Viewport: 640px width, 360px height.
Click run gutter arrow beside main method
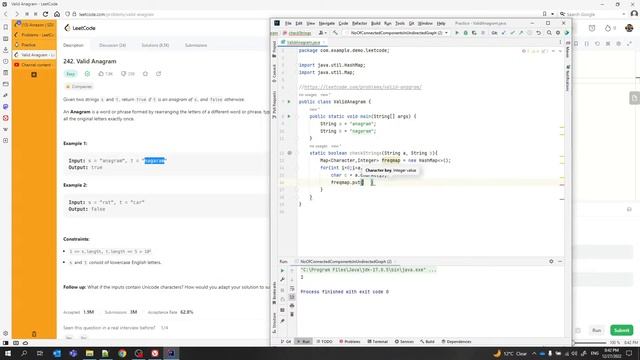(289, 116)
